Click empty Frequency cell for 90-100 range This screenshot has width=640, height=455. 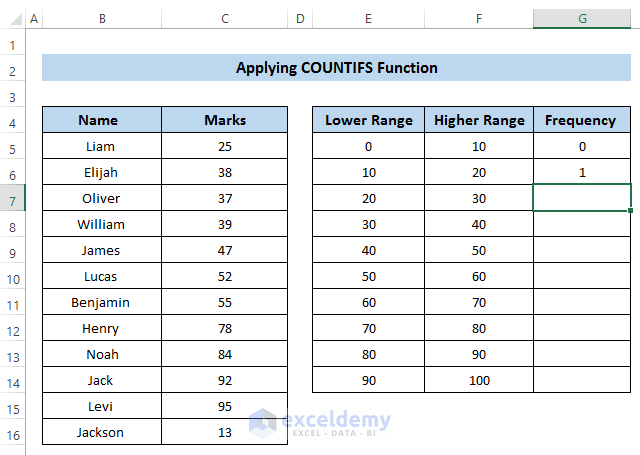click(582, 380)
